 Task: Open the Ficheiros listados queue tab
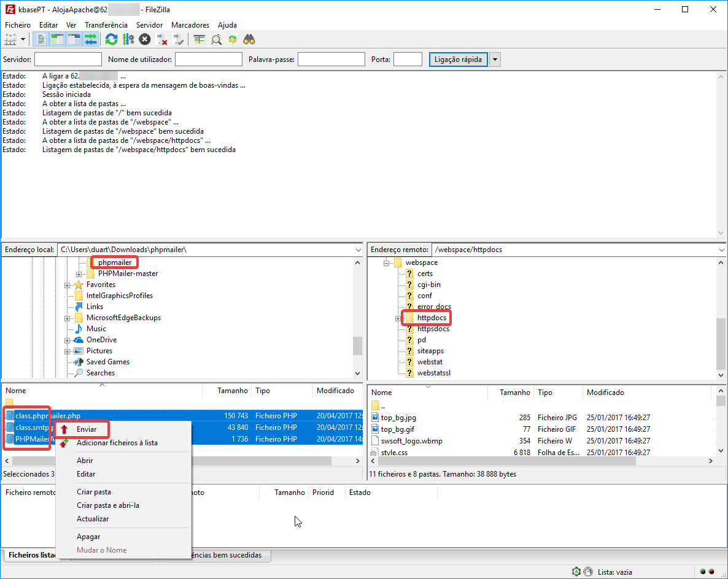pyautogui.click(x=31, y=555)
